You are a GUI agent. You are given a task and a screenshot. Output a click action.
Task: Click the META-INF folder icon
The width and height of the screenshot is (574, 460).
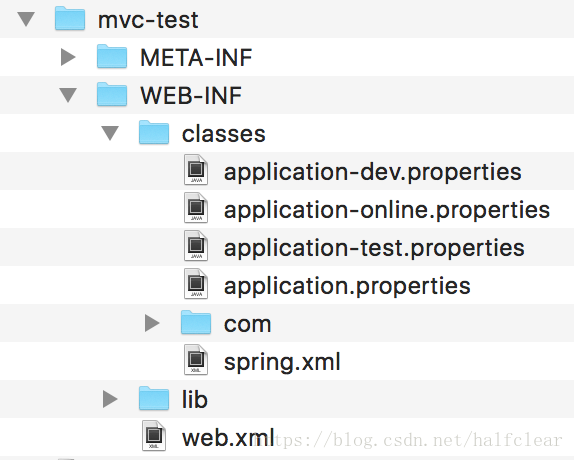(112, 56)
